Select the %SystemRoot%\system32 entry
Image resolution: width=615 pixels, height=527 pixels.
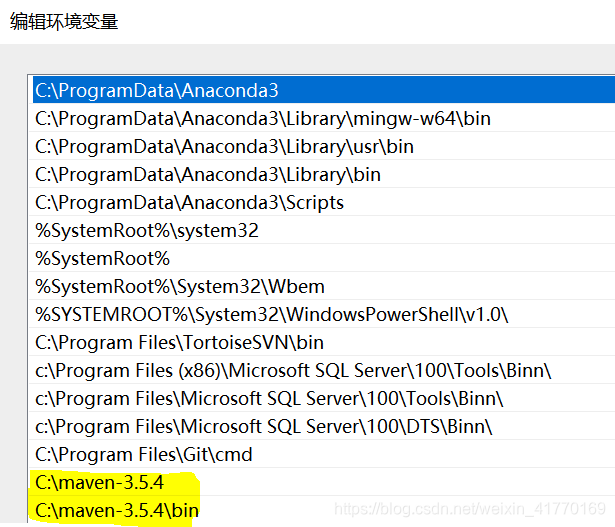(324, 231)
